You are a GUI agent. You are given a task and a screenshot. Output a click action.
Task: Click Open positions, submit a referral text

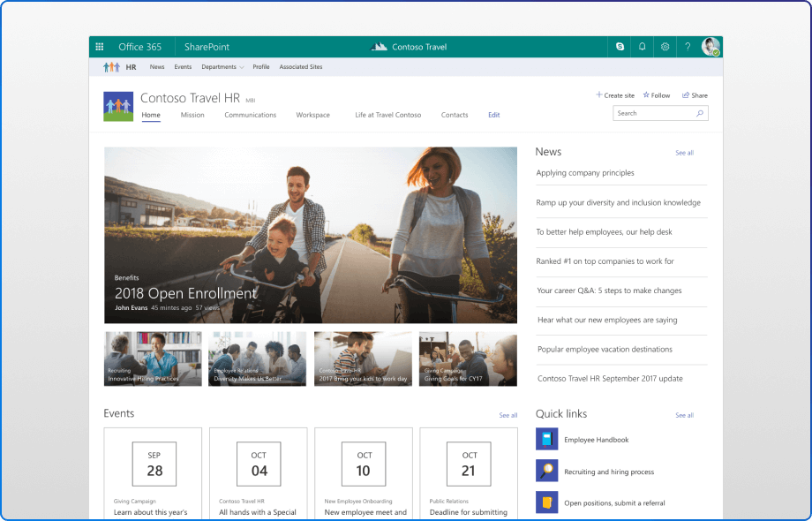point(614,502)
